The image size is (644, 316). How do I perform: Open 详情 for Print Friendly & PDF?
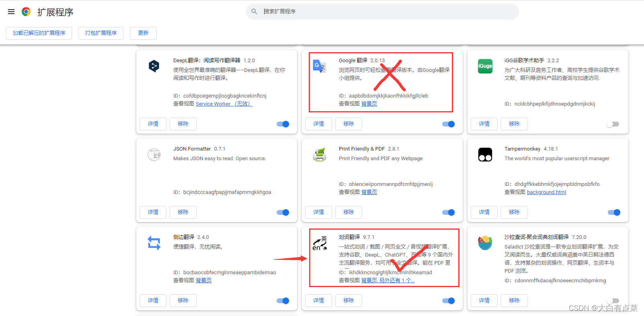click(318, 212)
